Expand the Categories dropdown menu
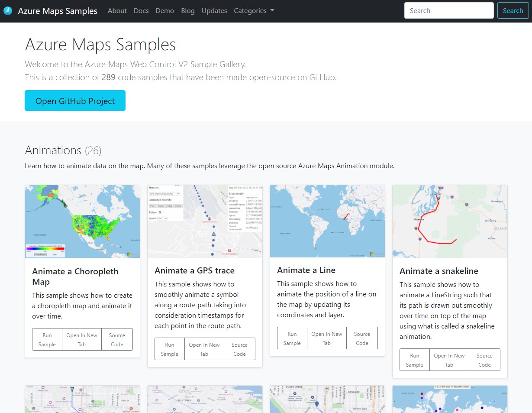Viewport: 532px width, 413px height. [x=254, y=11]
